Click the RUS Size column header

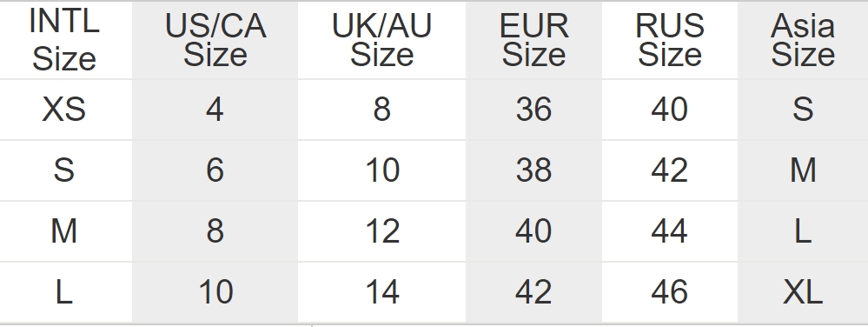670,40
